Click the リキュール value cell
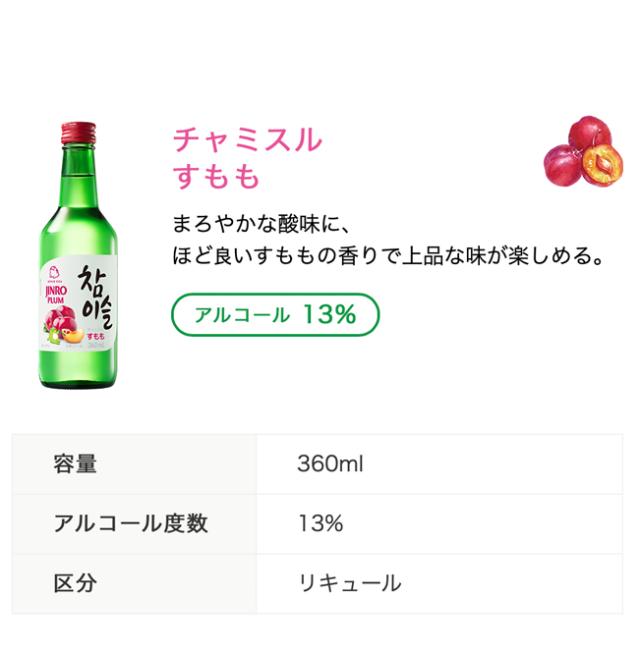 (x=349, y=583)
